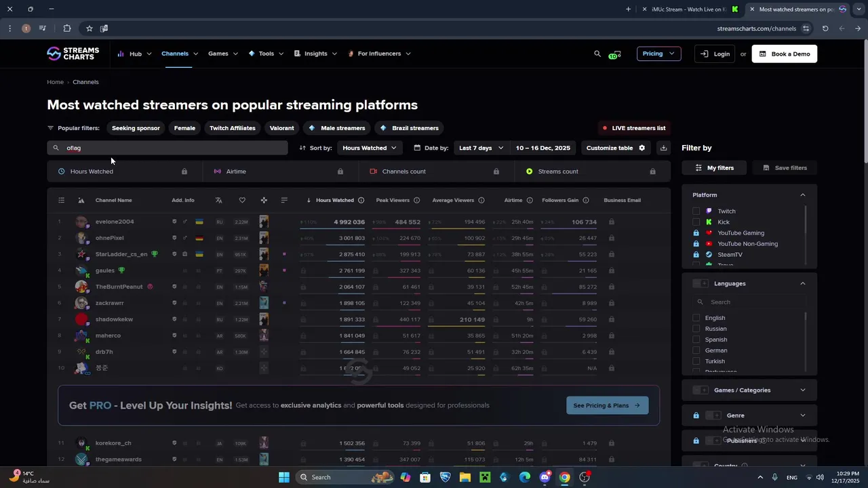The width and height of the screenshot is (868, 488).
Task: Collapse the Platform filter section
Action: tap(803, 195)
